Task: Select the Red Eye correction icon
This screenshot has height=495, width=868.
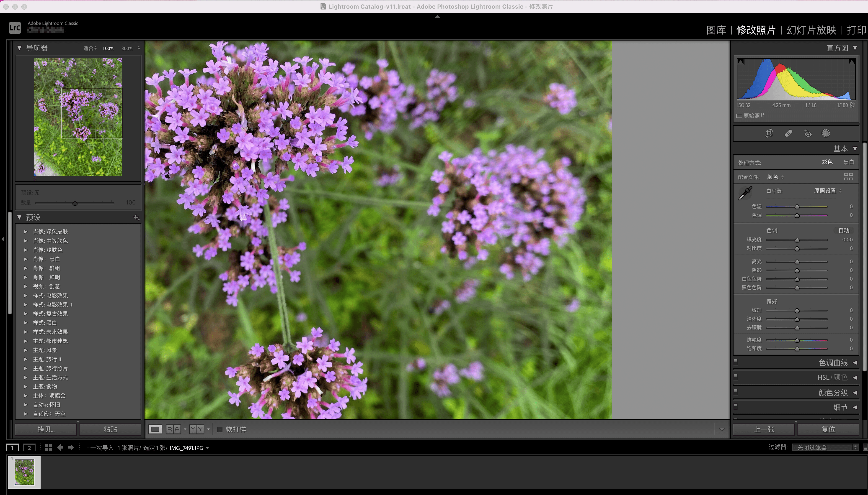Action: point(808,133)
